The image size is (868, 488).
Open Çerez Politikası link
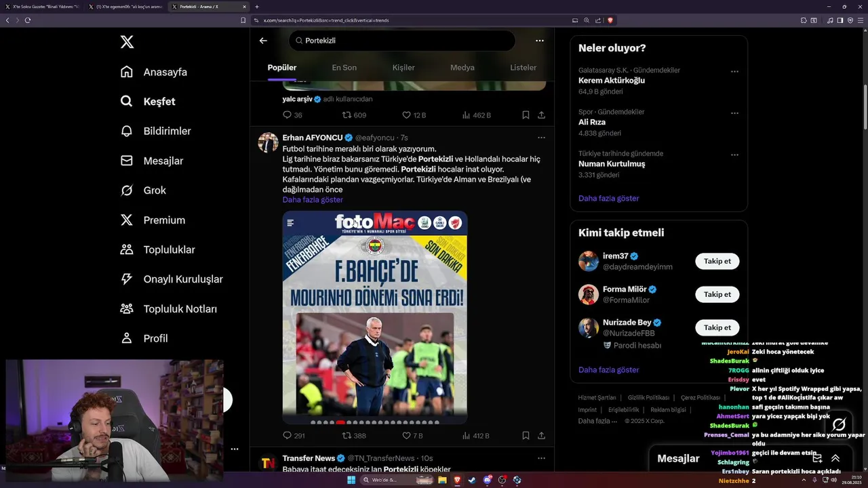coord(700,398)
